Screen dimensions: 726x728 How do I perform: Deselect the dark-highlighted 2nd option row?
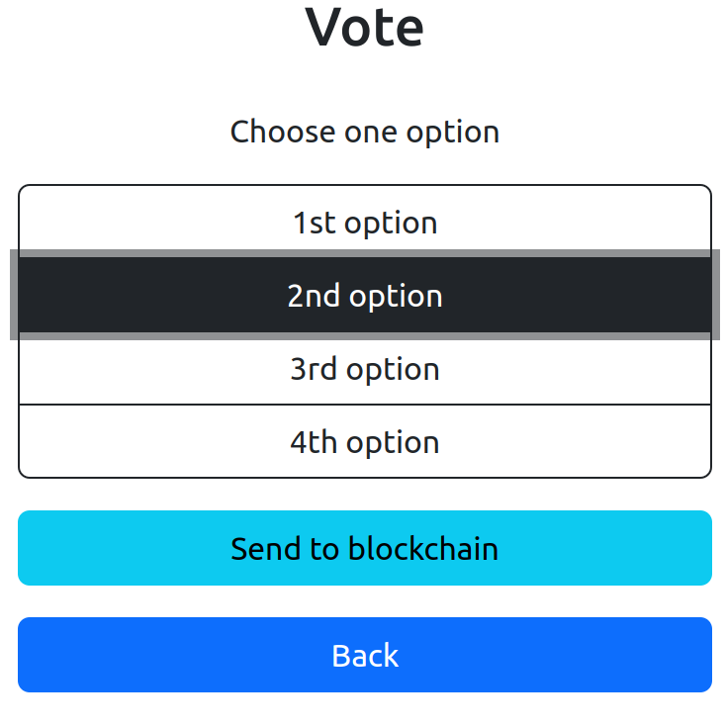click(x=364, y=296)
